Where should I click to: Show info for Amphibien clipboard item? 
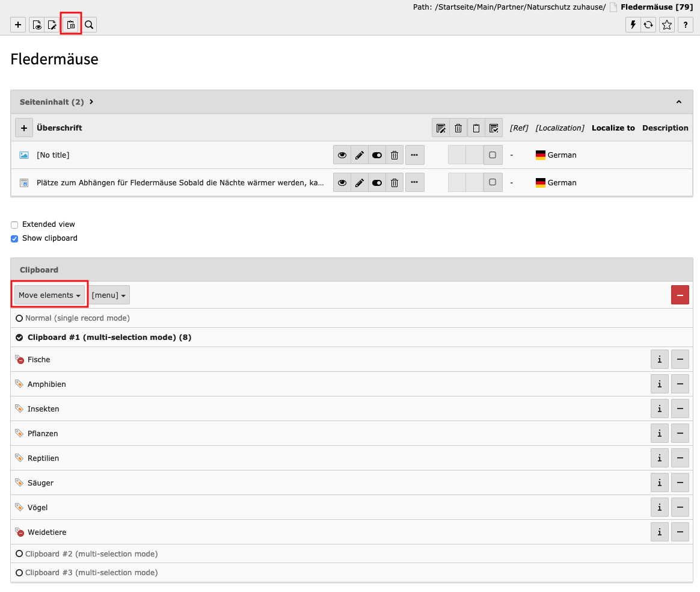coord(660,384)
